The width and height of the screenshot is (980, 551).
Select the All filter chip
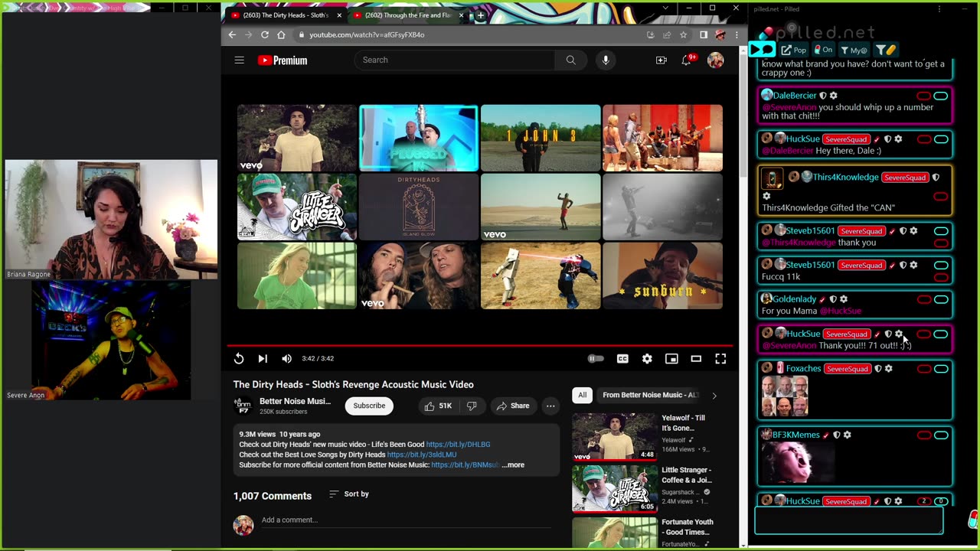582,395
